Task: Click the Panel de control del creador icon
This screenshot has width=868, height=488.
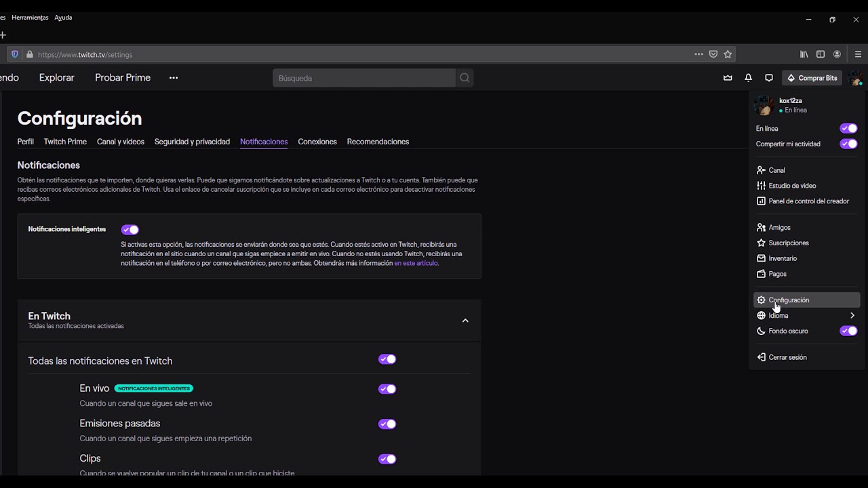Action: [761, 201]
